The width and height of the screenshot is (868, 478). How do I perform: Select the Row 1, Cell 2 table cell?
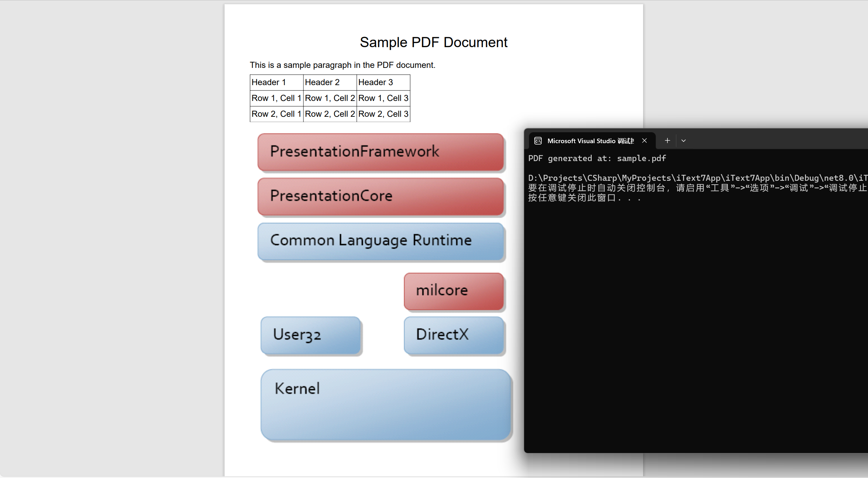329,98
